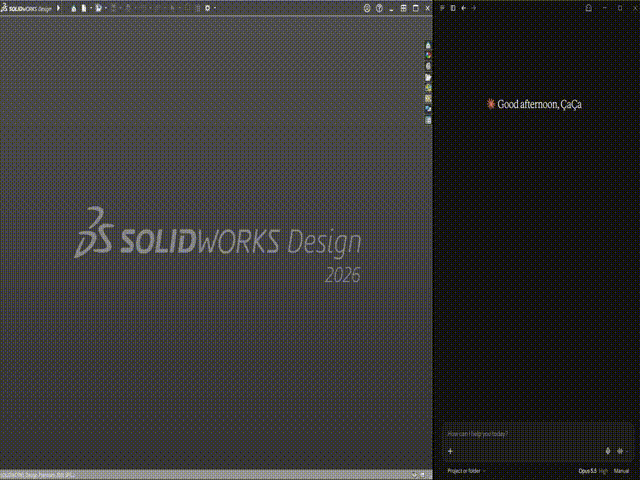Viewport: 640px width, 480px height.
Task: Open the Custom Properties list tab in the task pane
Action: (428, 120)
